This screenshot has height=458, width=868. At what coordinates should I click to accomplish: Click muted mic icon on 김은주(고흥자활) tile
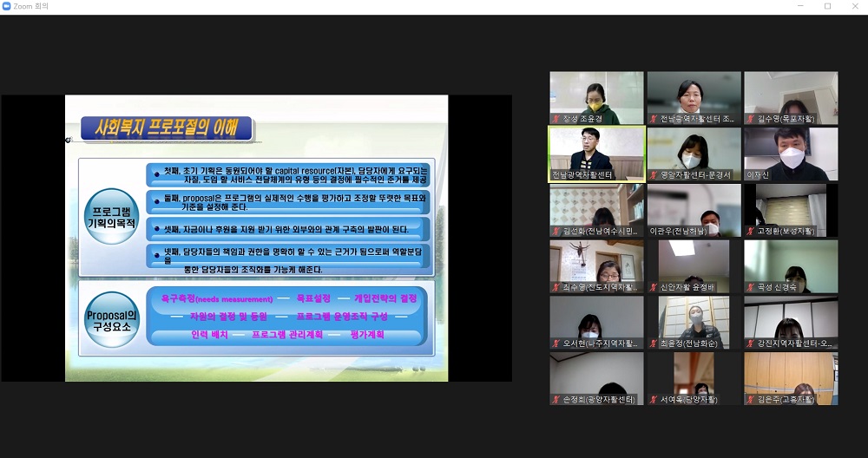click(x=751, y=400)
